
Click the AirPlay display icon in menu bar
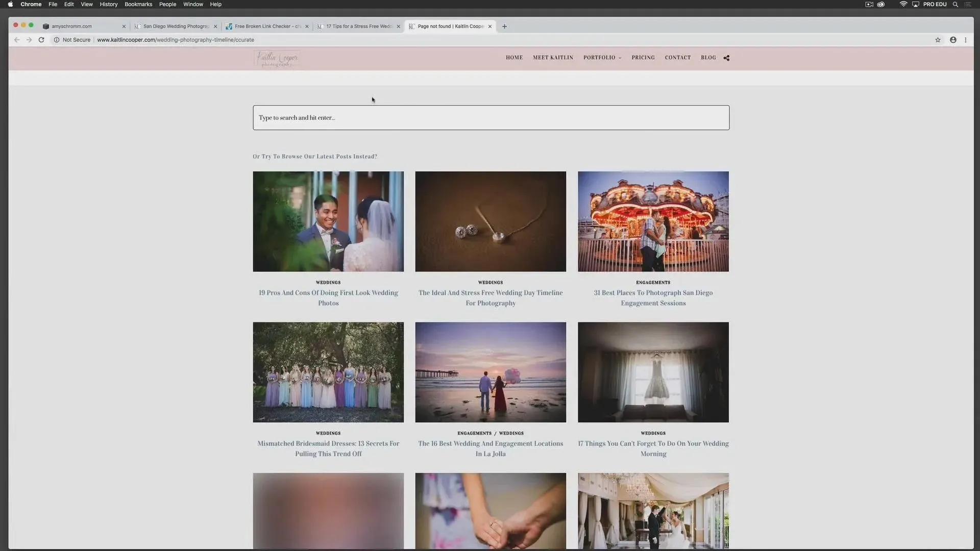coord(916,4)
